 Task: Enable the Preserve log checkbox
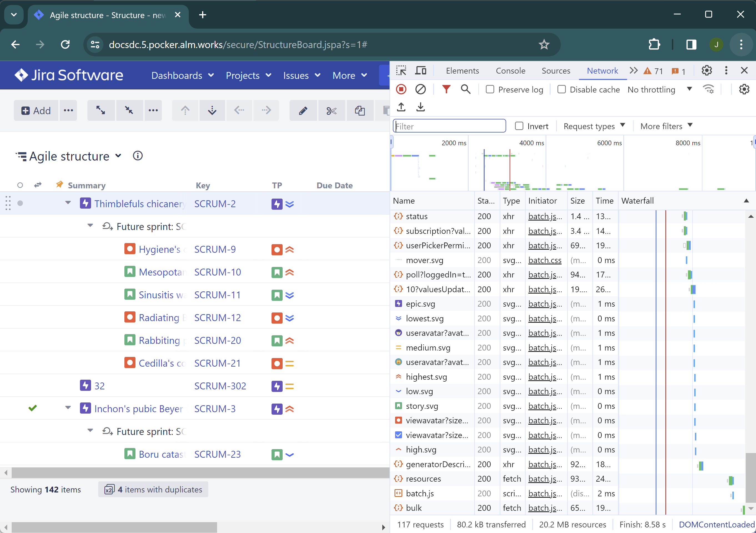(x=490, y=89)
